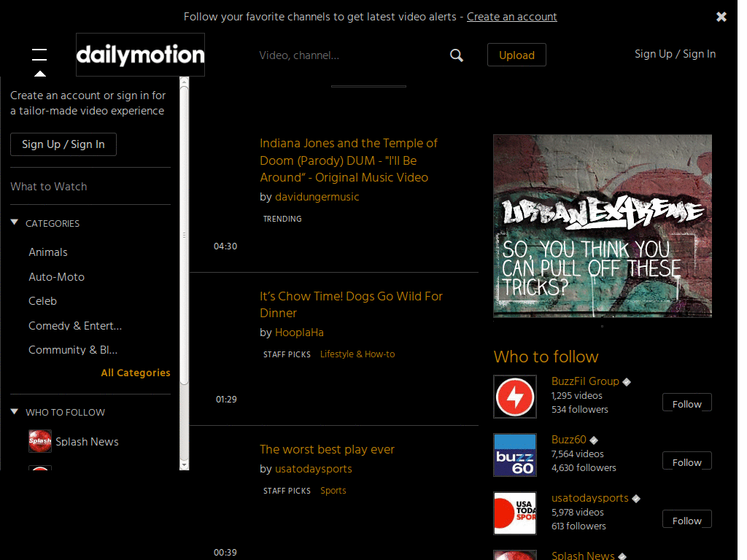Click the Create an account link
This screenshot has height=560, width=747.
(x=511, y=17)
